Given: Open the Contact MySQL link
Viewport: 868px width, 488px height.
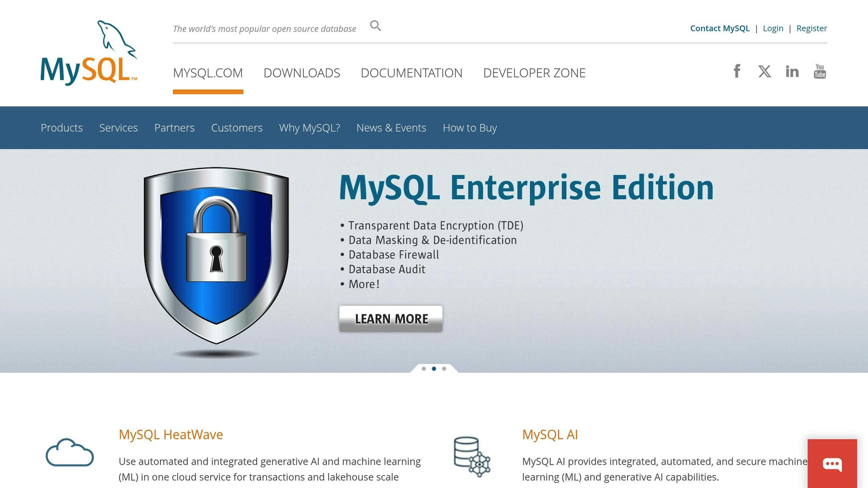Looking at the screenshot, I should pyautogui.click(x=720, y=28).
